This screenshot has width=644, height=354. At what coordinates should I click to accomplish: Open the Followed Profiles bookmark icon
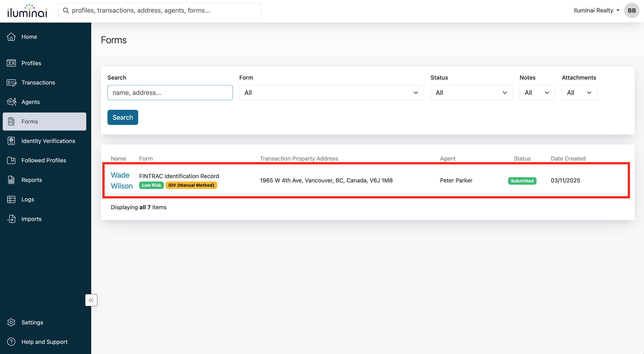(11, 160)
